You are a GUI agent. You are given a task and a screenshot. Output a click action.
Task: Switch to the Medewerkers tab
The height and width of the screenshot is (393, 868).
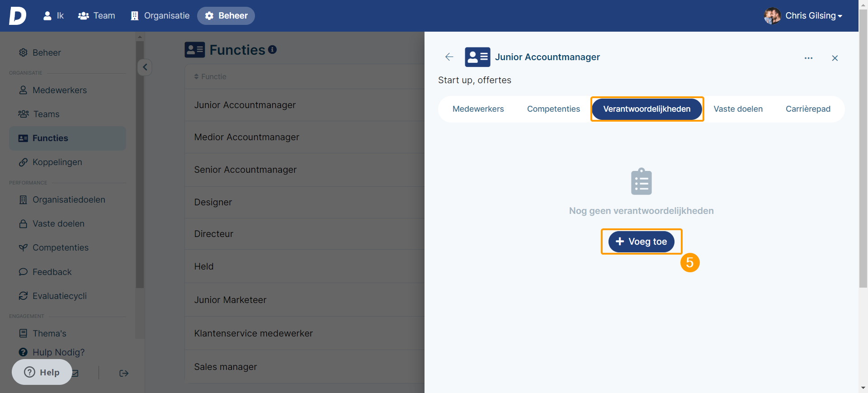pos(478,109)
